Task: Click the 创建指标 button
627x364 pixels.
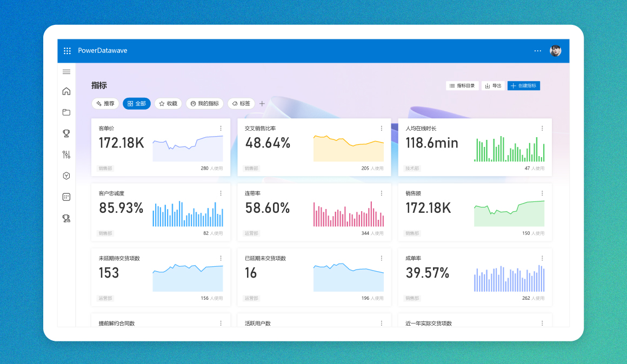Action: pyautogui.click(x=523, y=86)
